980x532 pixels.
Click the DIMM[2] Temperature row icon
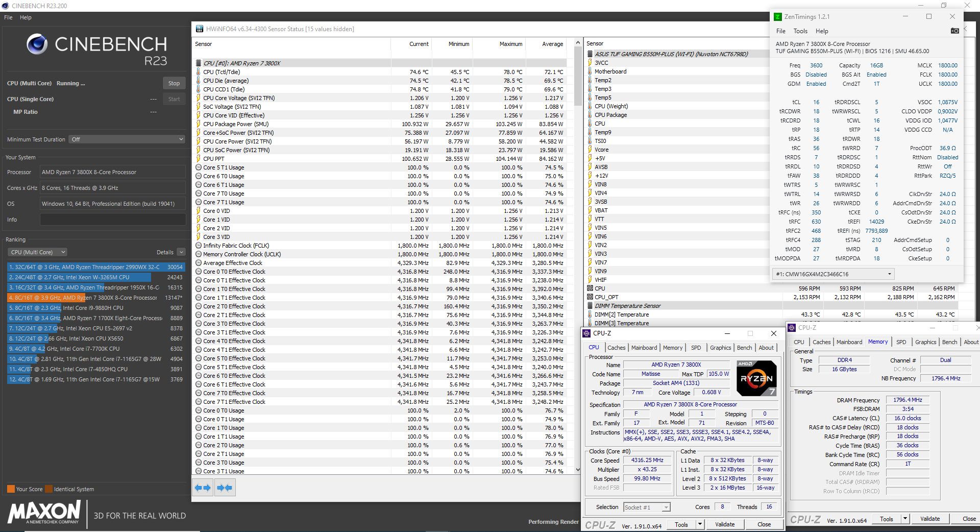pos(590,315)
